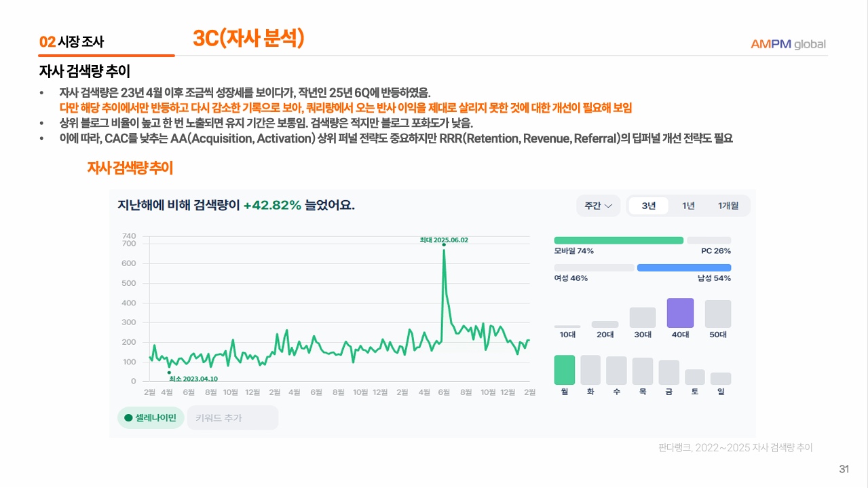
Task: Click the 최대 2025.06.02 peak marker
Action: [x=444, y=244]
